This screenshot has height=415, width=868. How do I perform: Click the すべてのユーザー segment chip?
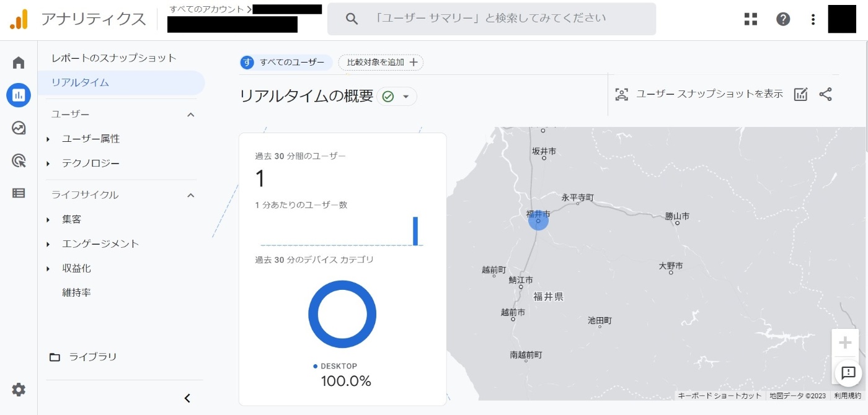coord(286,62)
